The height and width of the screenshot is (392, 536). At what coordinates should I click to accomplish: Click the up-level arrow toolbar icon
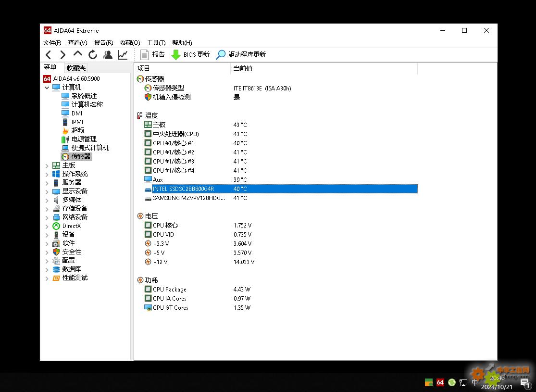click(77, 54)
